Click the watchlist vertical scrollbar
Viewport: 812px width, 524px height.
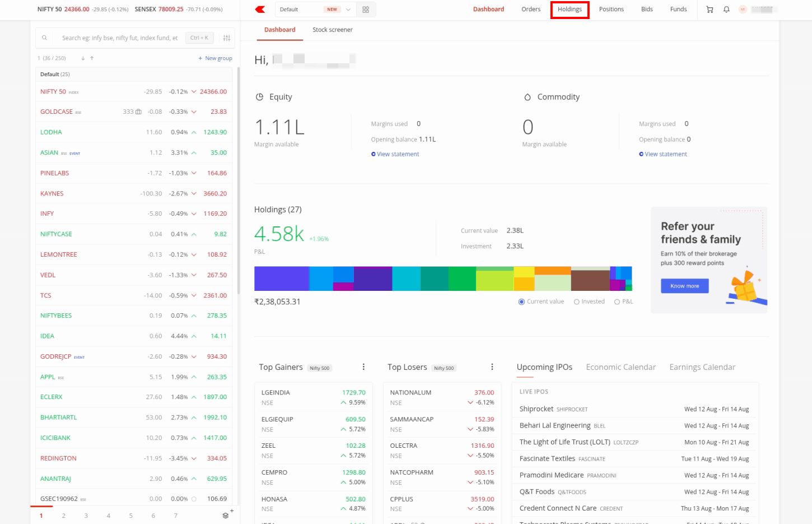click(x=239, y=180)
